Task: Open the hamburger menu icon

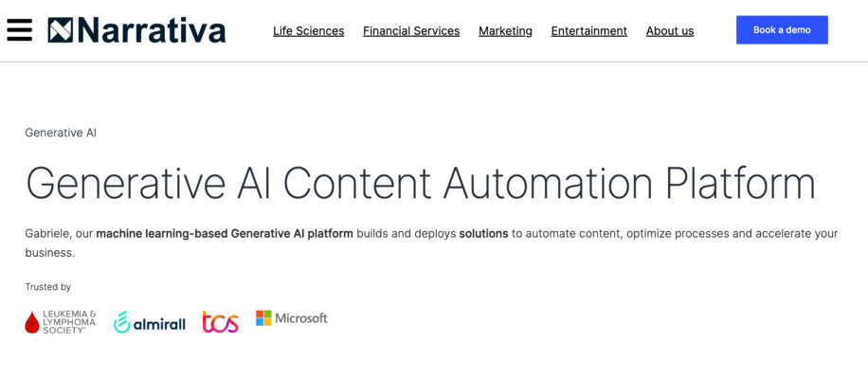Action: (19, 30)
